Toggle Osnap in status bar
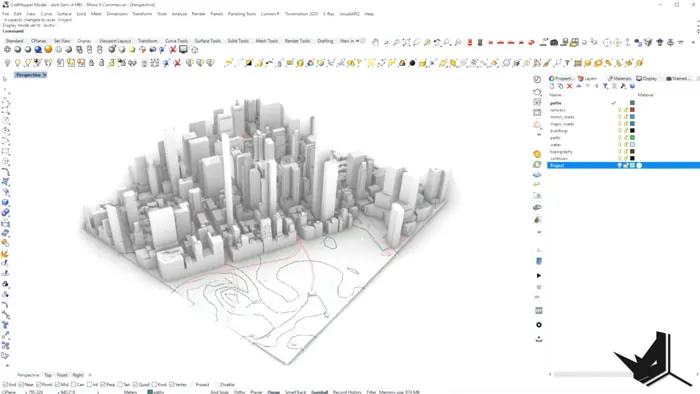Screen dimensions: 700x394 pyautogui.click(x=274, y=392)
